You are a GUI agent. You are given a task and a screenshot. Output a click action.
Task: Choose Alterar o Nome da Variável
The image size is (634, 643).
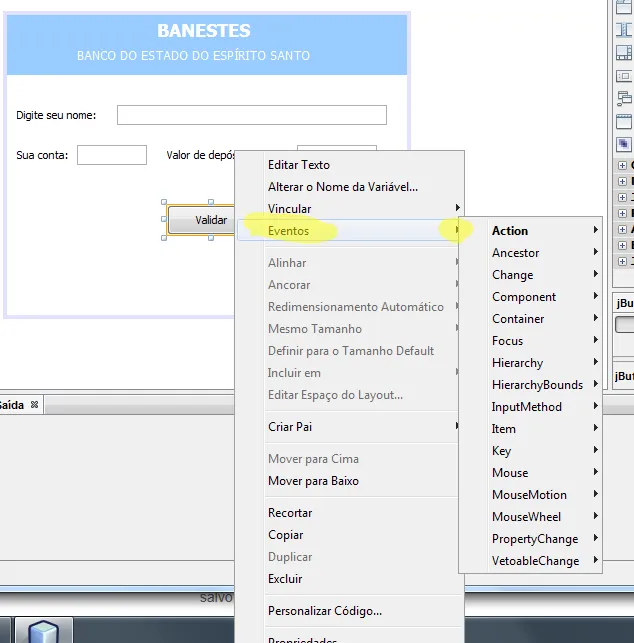[350, 187]
